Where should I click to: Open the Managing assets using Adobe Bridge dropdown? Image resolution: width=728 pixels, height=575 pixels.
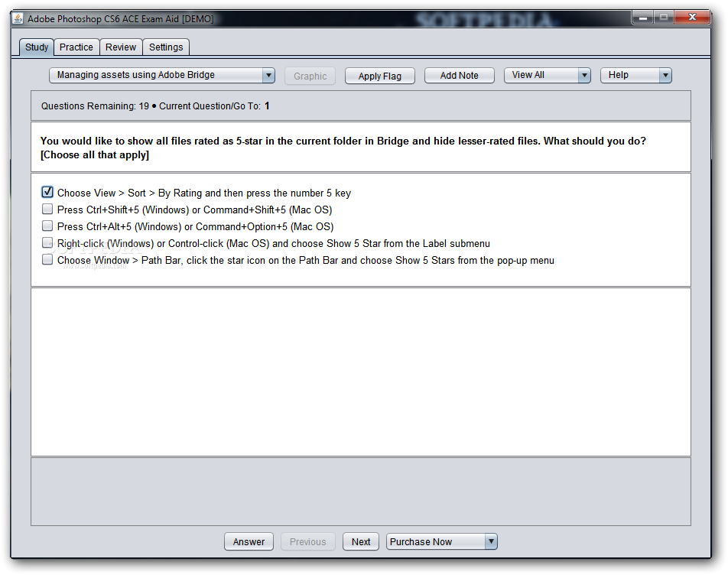[161, 75]
